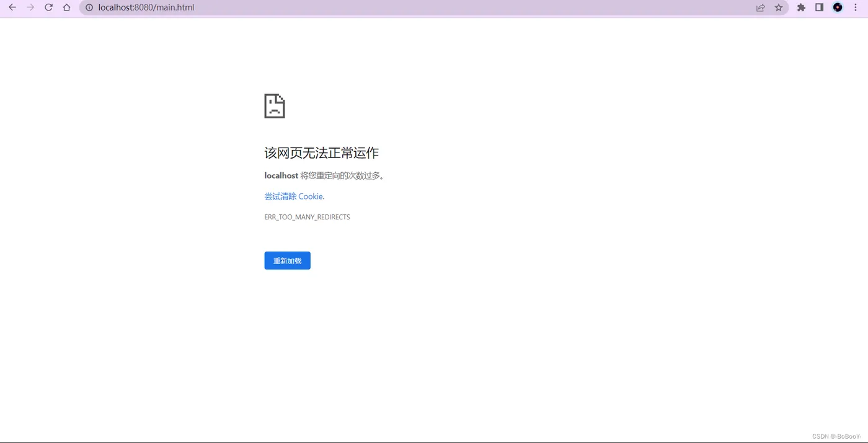The height and width of the screenshot is (443, 868).
Task: Open the browser home page
Action: click(x=66, y=7)
